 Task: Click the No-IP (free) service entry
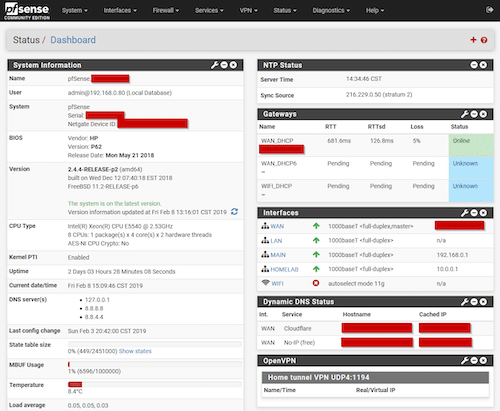point(299,343)
